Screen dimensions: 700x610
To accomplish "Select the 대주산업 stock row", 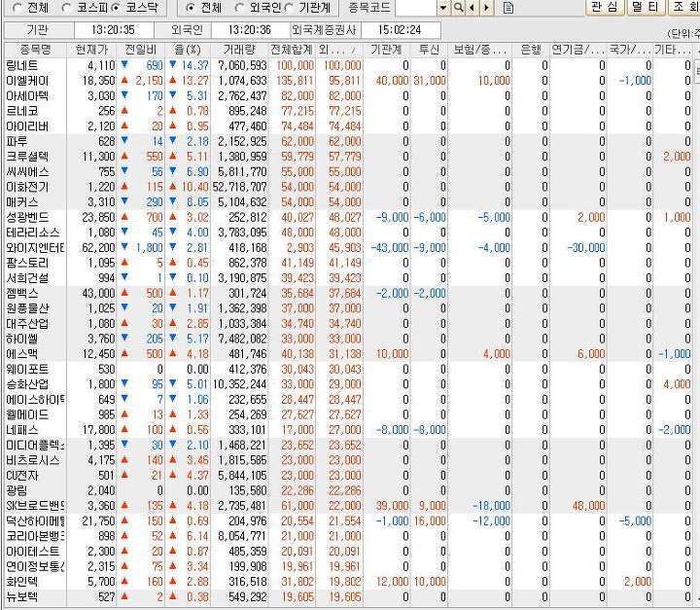I will click(350, 324).
